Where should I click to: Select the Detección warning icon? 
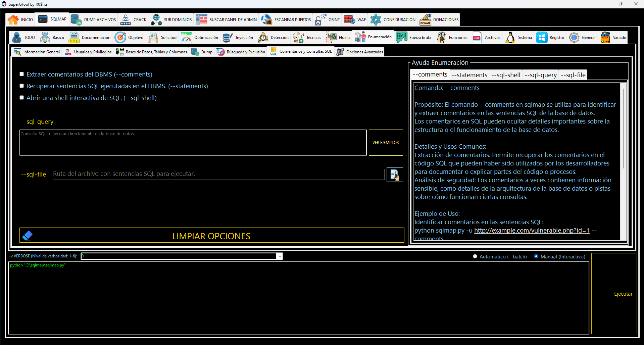click(x=263, y=37)
